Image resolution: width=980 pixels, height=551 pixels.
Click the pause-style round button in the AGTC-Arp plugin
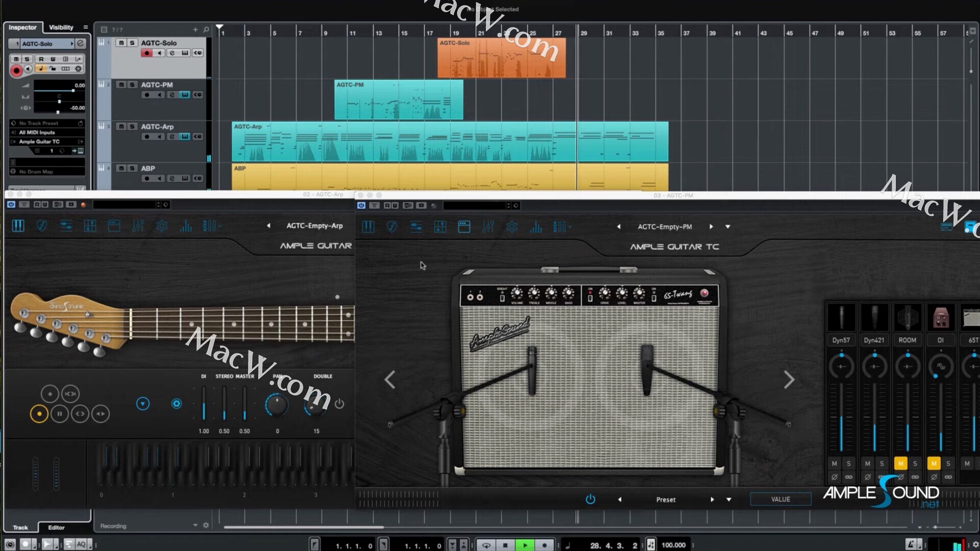click(x=59, y=414)
